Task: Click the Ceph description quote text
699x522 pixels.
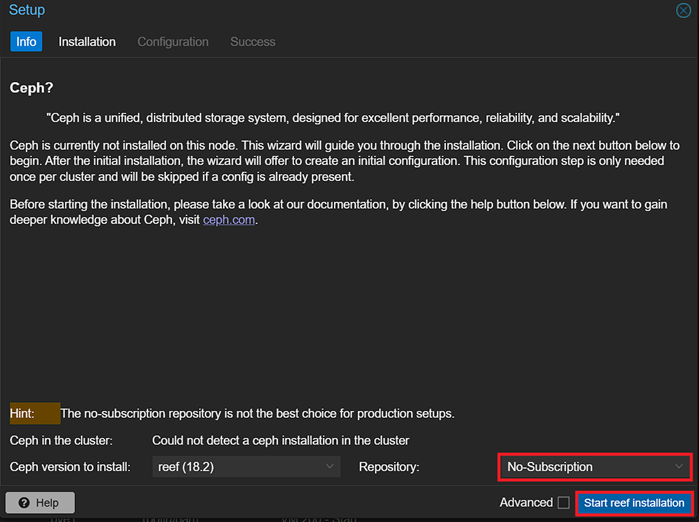Action: click(333, 117)
